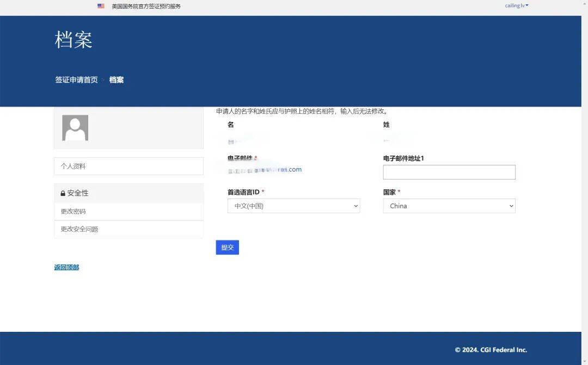This screenshot has width=588, height=365.
Task: Open the 首选语言ID dropdown
Action: coord(293,206)
